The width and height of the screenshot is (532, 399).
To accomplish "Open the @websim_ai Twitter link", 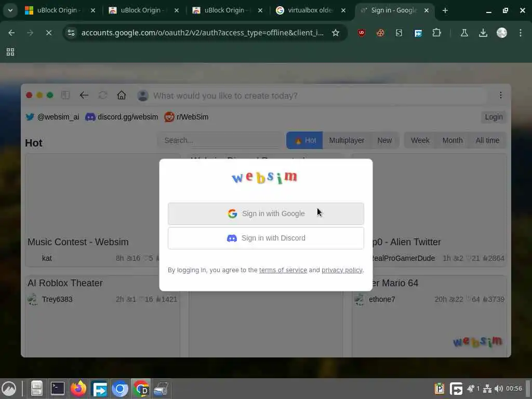I will [x=52, y=117].
